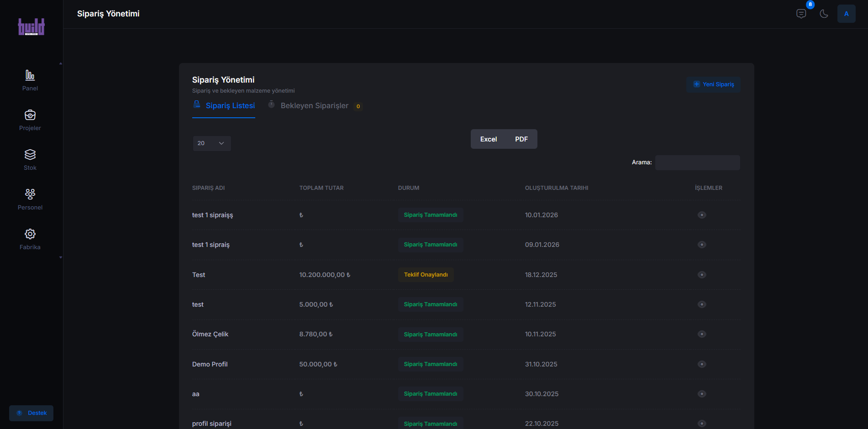Open the Panel dashboard icon in sidebar
The height and width of the screenshot is (429, 868).
point(30,75)
